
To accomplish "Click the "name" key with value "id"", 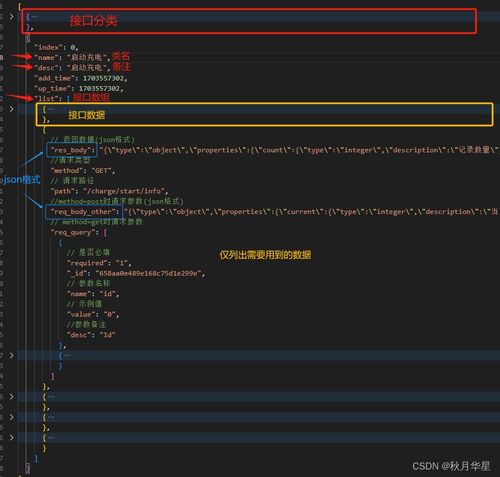I will pos(79,294).
